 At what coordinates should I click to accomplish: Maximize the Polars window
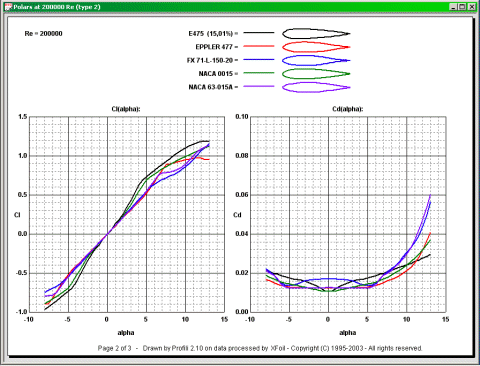(x=462, y=7)
